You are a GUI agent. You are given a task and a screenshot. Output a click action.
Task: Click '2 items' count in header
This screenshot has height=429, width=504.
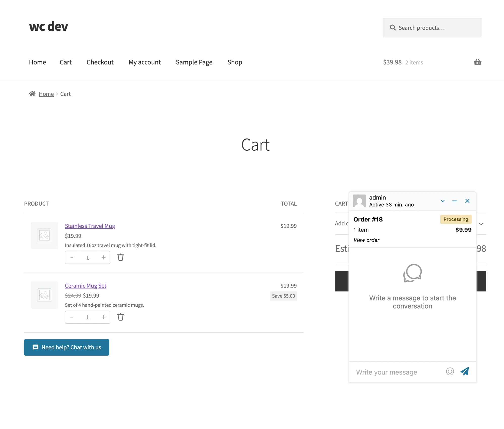pyautogui.click(x=414, y=62)
